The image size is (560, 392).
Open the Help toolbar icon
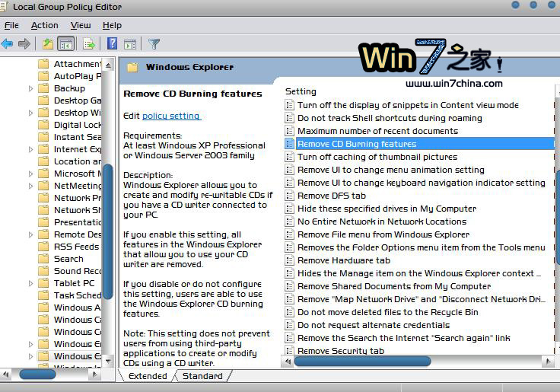coord(112,43)
